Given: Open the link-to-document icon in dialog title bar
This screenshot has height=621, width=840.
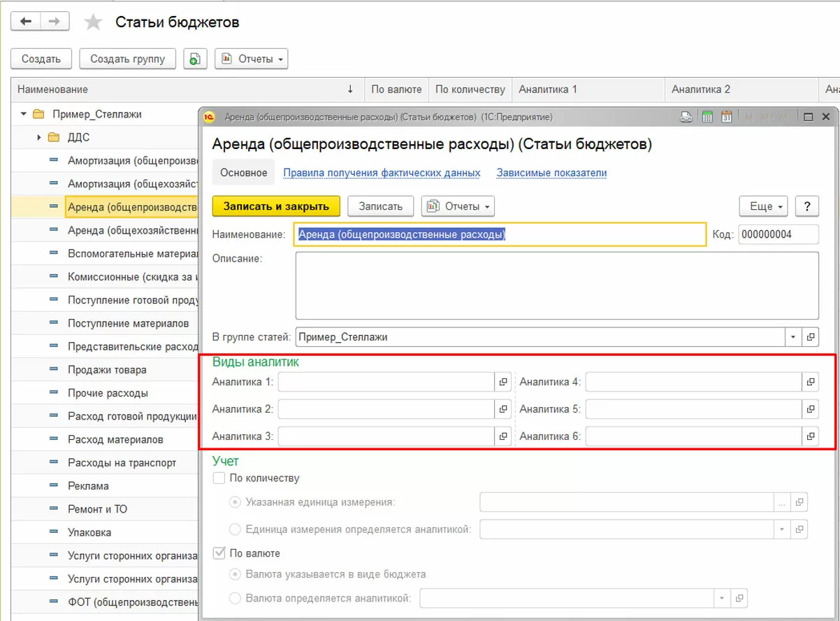Looking at the screenshot, I should click(x=687, y=117).
